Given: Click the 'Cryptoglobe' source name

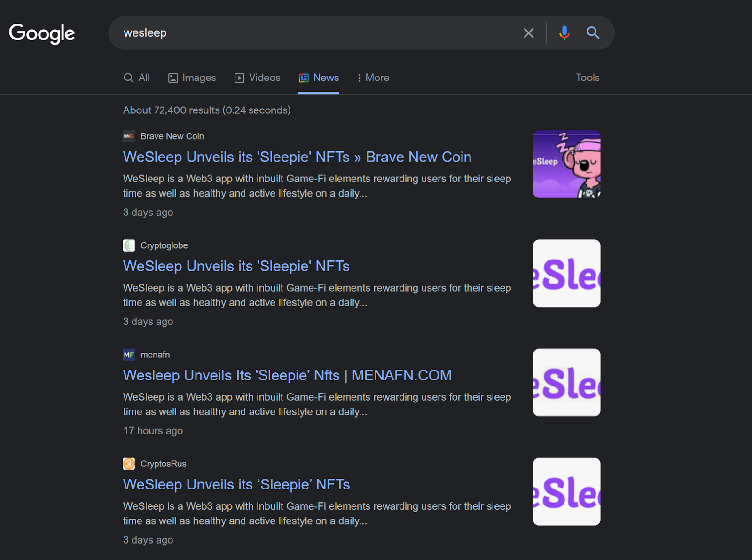Looking at the screenshot, I should [x=164, y=245].
